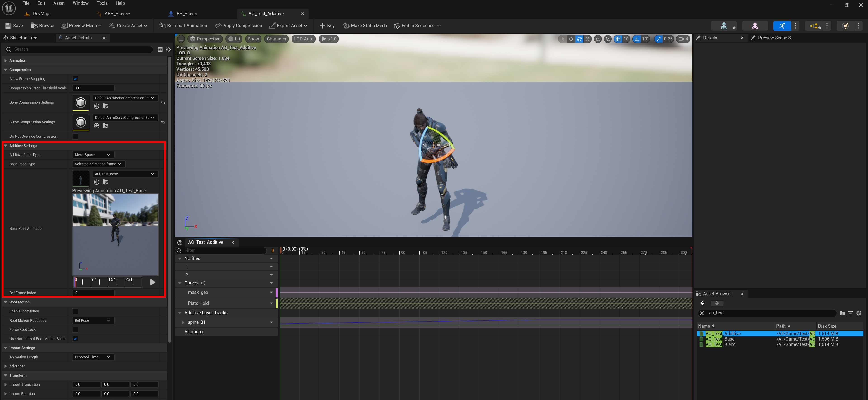868x400 pixels.
Task: Open the viewport hamburger options menu
Action: pyautogui.click(x=181, y=39)
